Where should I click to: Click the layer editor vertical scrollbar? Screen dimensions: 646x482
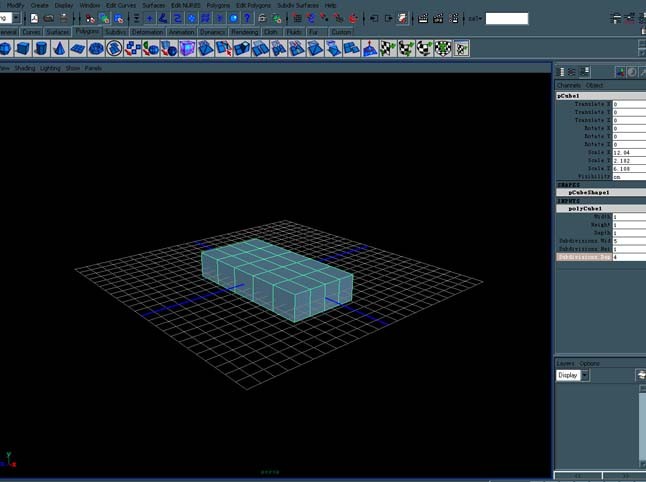click(642, 426)
